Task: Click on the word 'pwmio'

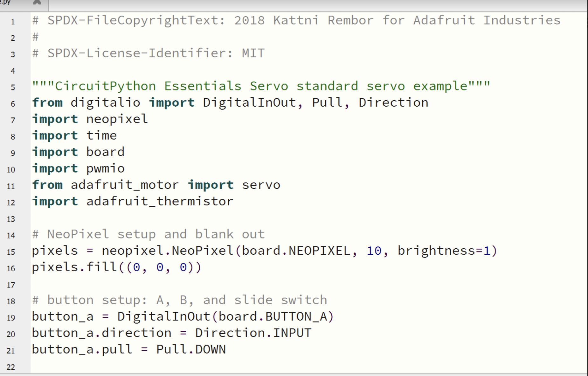Action: (105, 168)
